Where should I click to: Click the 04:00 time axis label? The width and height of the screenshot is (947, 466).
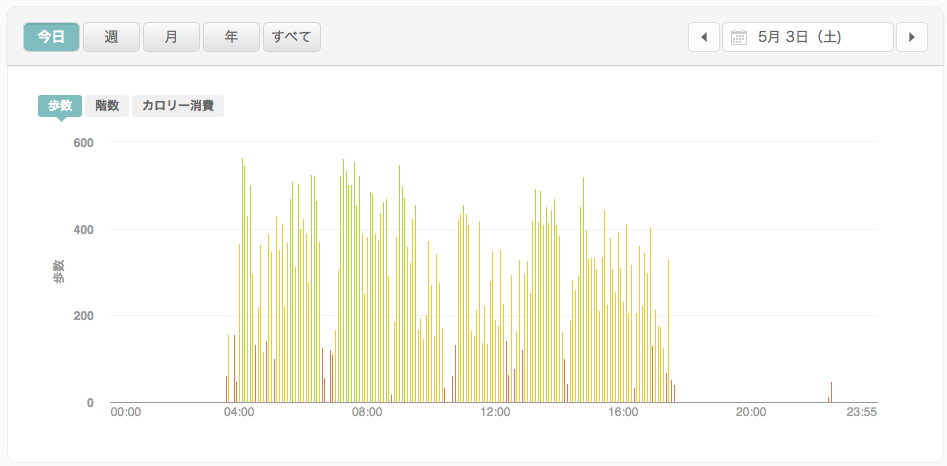[239, 412]
